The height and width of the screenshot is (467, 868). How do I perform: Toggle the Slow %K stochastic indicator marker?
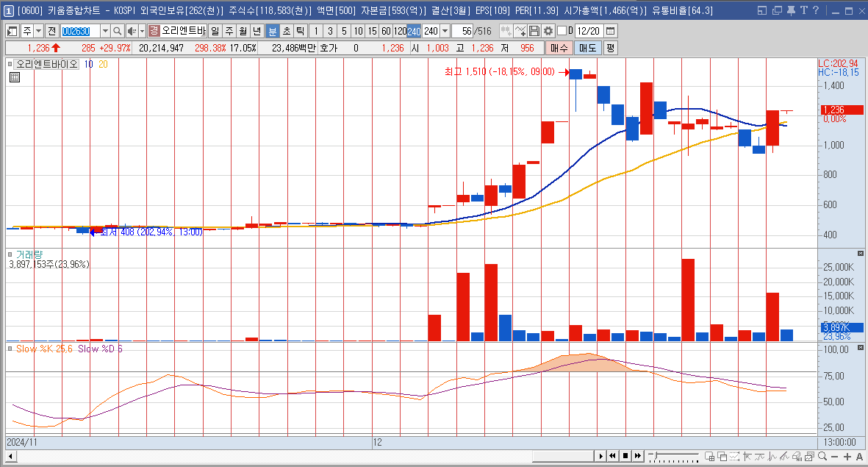(x=10, y=349)
